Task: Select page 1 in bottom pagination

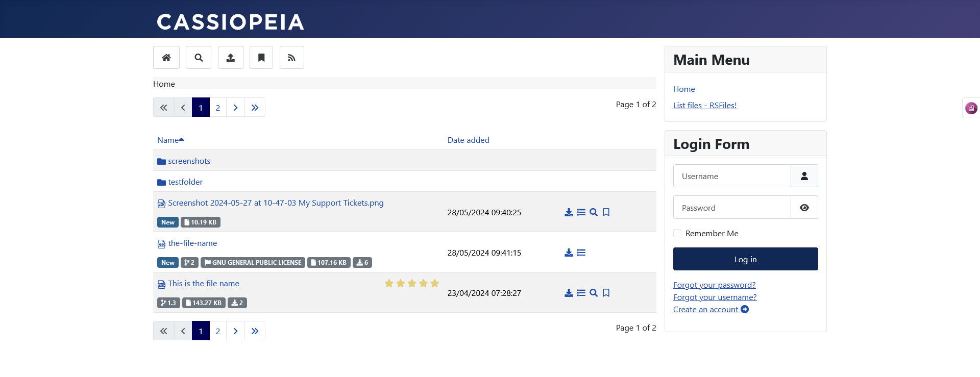Action: tap(201, 331)
